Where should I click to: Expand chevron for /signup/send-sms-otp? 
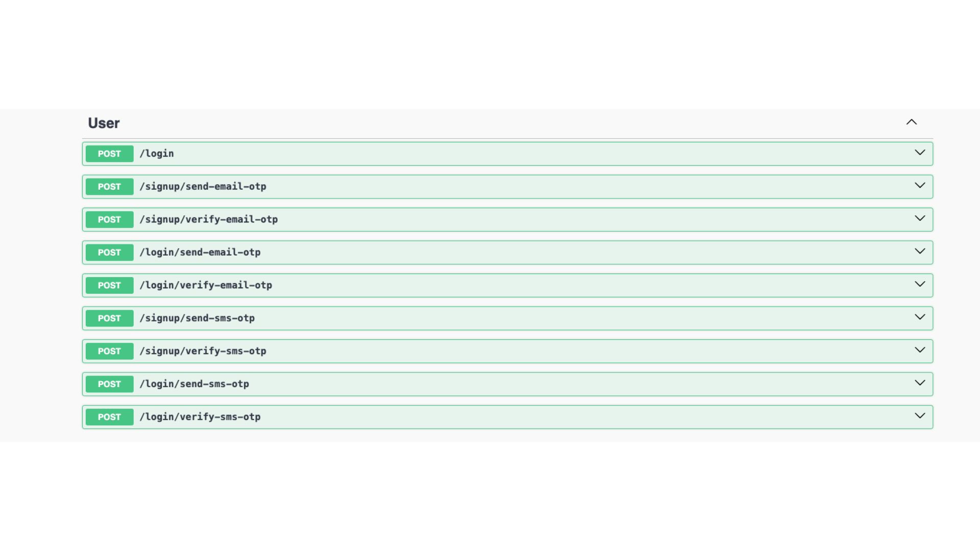(x=920, y=317)
